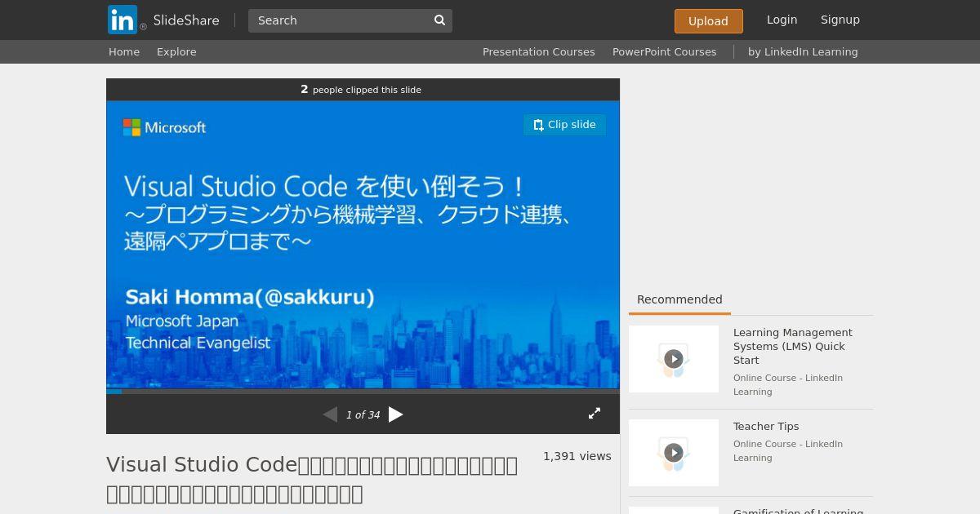Click the slide progress bar

(x=363, y=392)
